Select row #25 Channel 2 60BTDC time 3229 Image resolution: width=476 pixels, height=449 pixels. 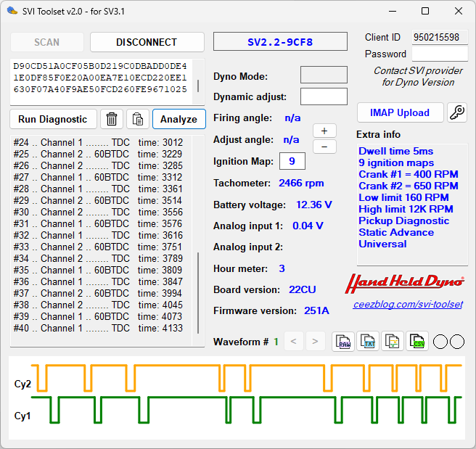[x=98, y=154]
